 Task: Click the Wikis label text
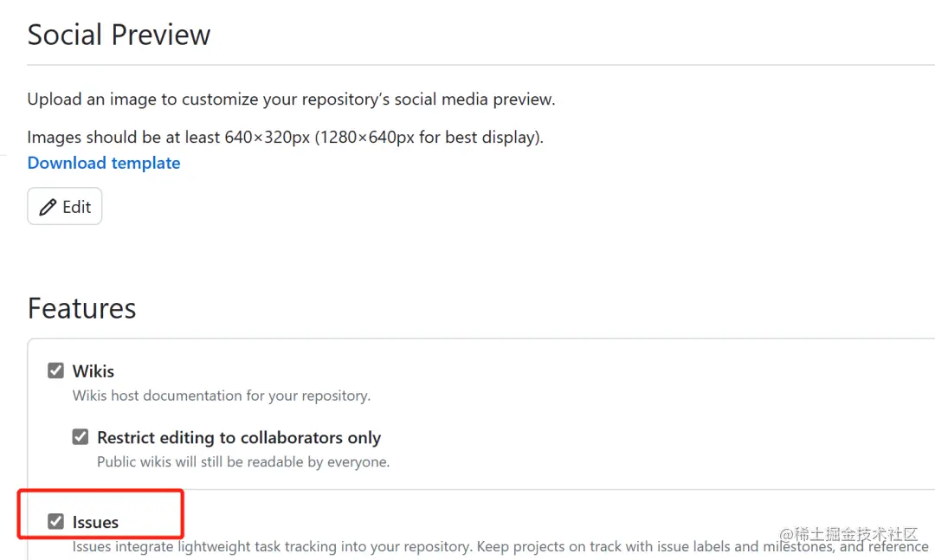point(93,371)
